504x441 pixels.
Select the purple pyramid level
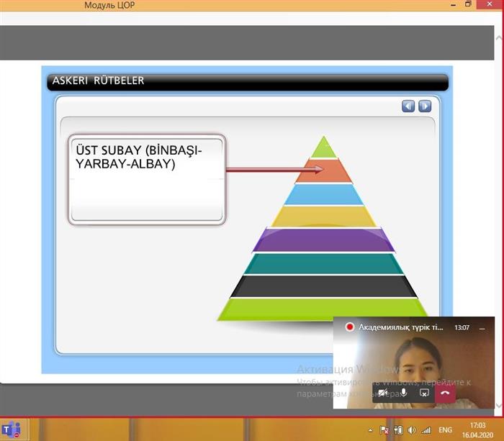tap(323, 240)
